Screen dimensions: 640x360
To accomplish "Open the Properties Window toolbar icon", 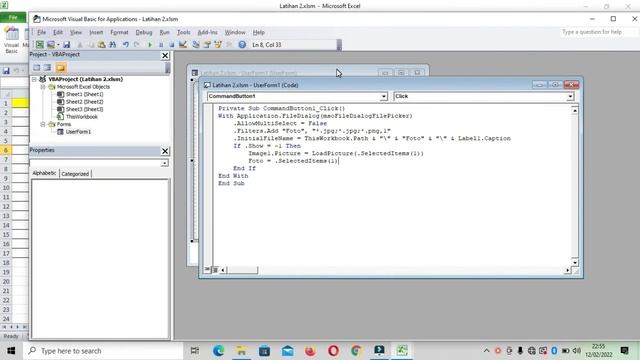I will click(207, 44).
